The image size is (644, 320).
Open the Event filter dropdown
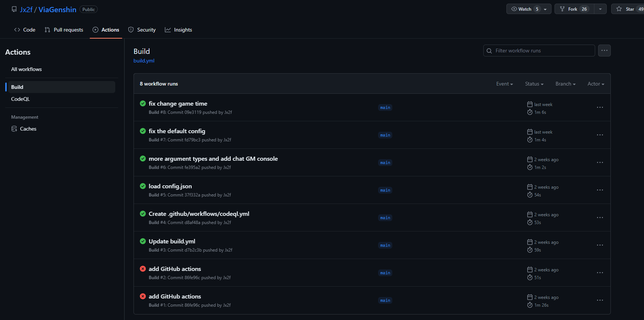point(505,84)
